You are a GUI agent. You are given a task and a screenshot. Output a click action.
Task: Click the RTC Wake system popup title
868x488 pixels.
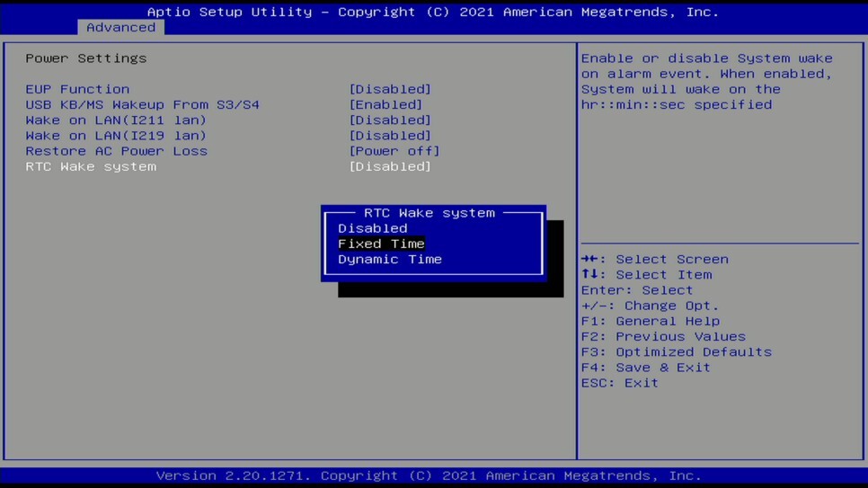[429, 213]
